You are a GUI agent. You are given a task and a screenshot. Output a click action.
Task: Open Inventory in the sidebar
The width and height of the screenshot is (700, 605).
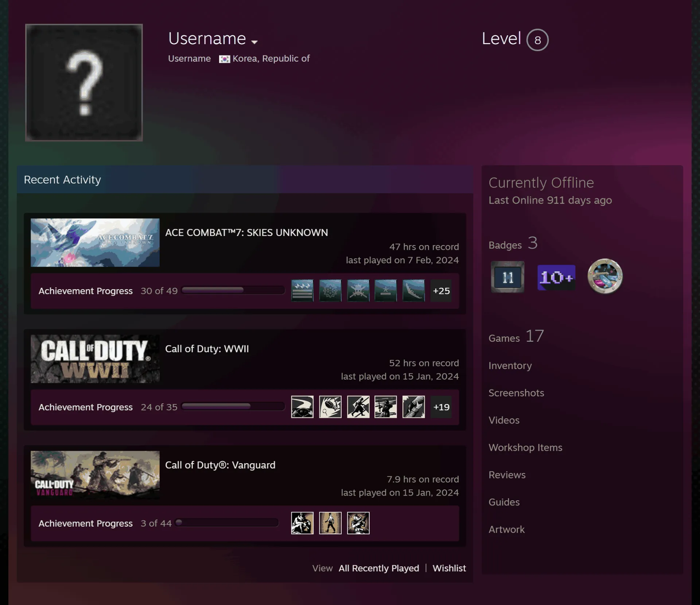coord(510,365)
